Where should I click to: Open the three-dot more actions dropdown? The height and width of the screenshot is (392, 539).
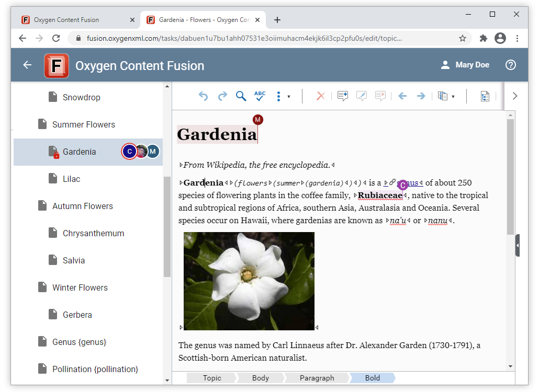tap(283, 97)
